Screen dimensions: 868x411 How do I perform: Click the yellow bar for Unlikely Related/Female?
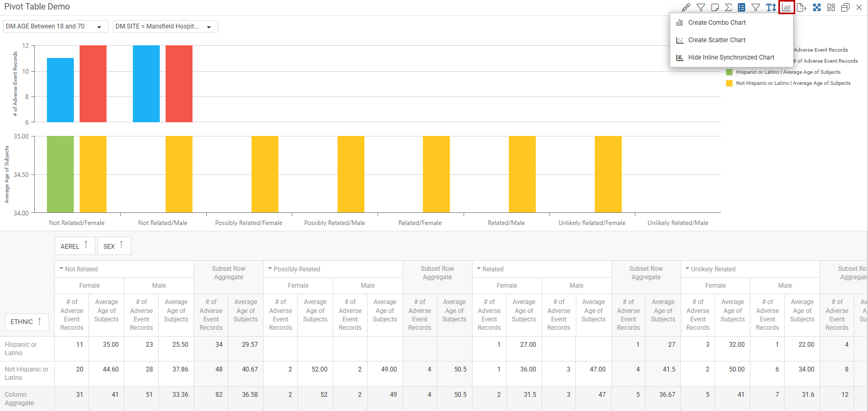[x=608, y=174]
